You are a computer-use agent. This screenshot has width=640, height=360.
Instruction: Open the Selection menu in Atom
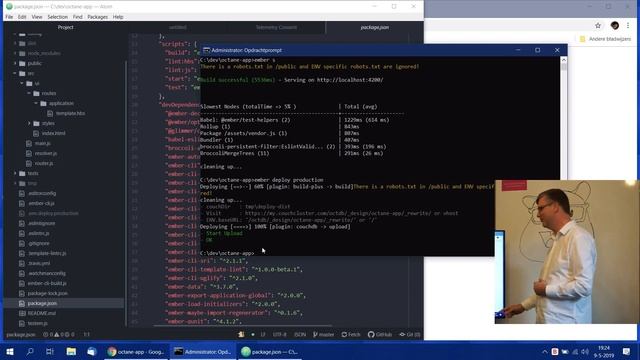(58, 17)
